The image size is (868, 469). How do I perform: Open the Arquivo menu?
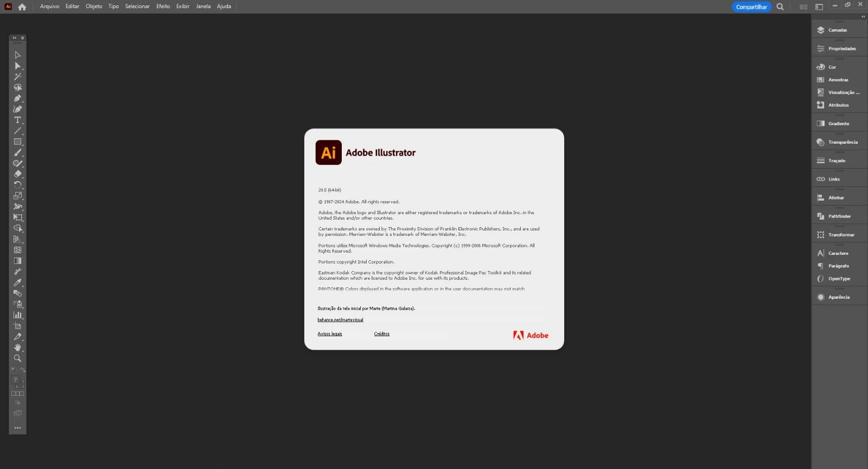click(49, 7)
